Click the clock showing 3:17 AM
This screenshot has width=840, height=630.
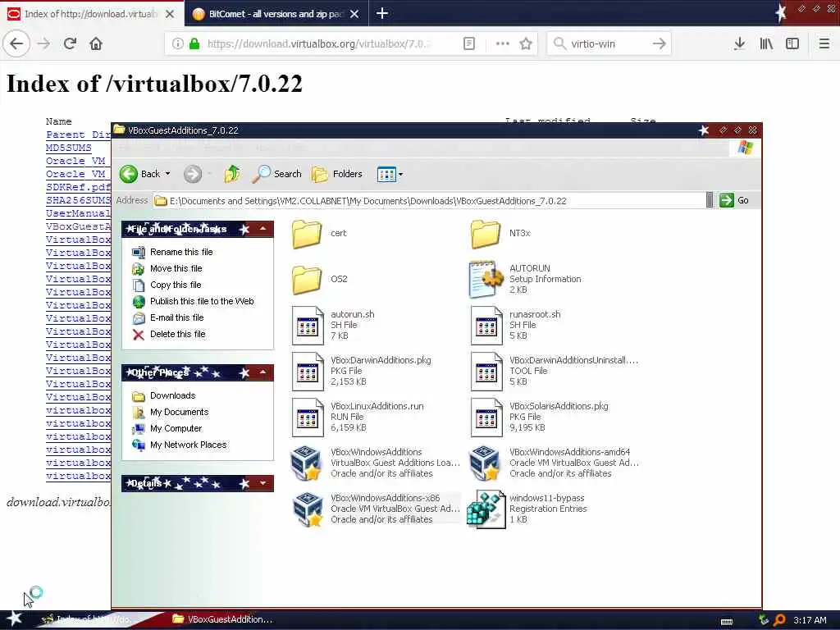click(810, 620)
